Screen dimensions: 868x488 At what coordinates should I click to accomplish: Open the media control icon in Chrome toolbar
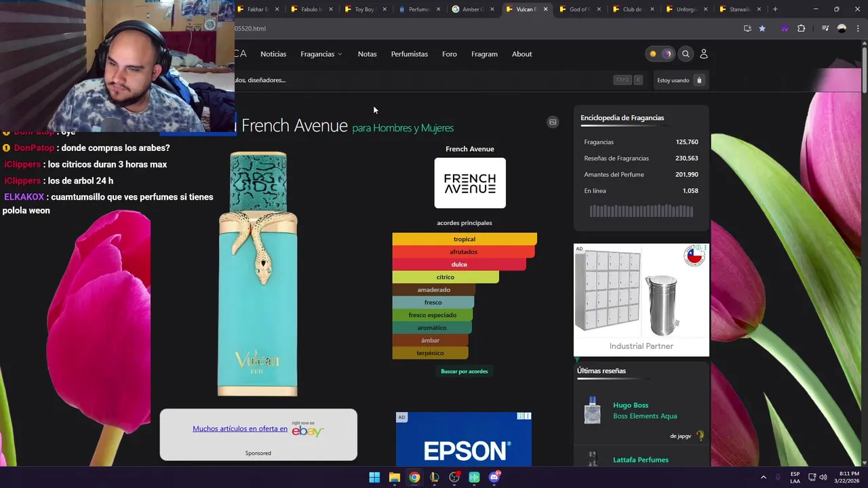(825, 28)
